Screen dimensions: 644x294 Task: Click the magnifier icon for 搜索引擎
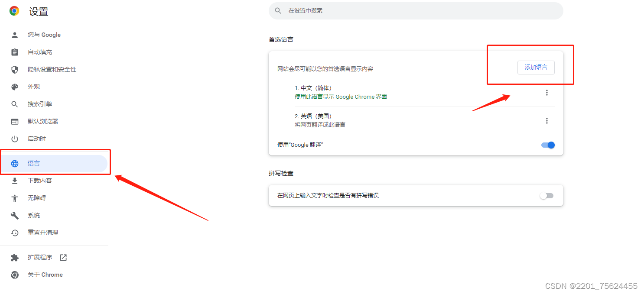(x=15, y=104)
